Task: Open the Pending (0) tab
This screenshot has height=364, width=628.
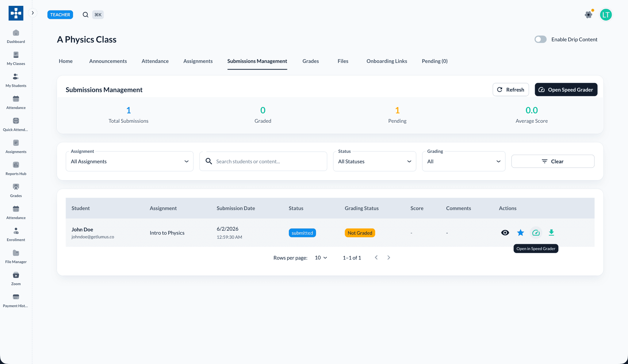Action: point(435,61)
